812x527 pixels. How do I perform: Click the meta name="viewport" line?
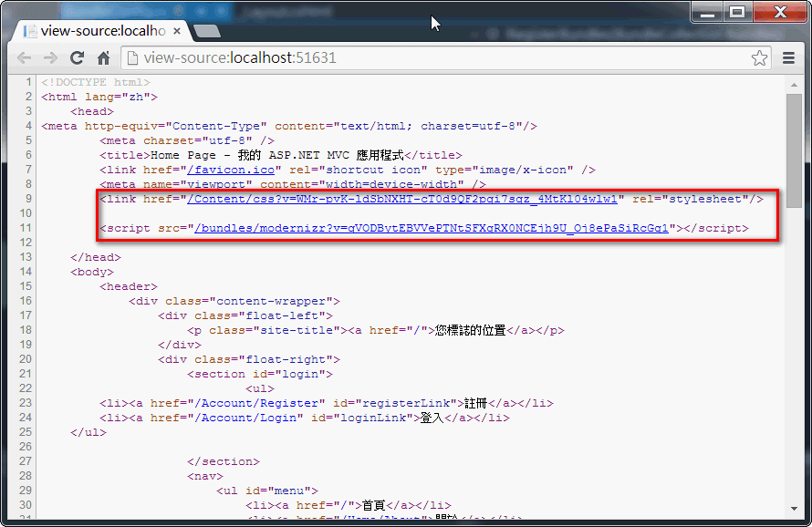pyautogui.click(x=293, y=184)
